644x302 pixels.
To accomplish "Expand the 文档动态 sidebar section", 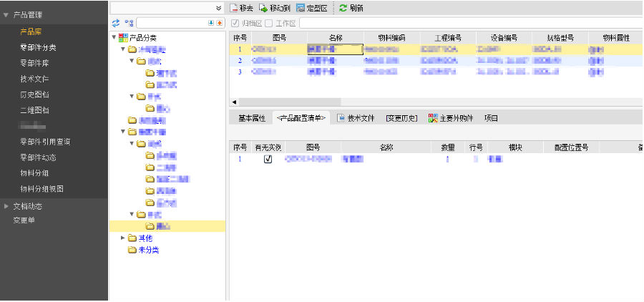I will 6,206.
